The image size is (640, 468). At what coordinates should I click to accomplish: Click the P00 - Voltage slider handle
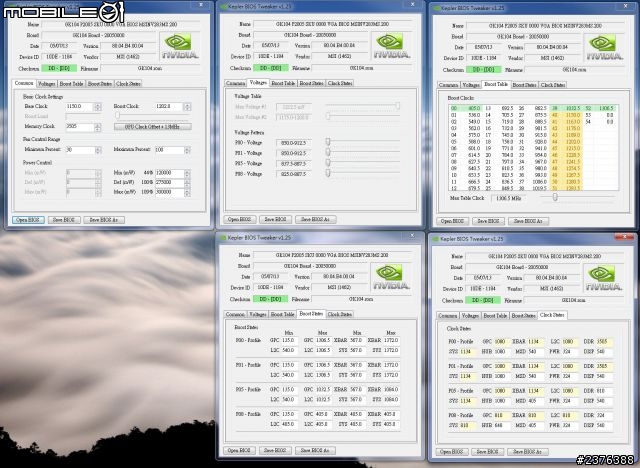pos(328,142)
